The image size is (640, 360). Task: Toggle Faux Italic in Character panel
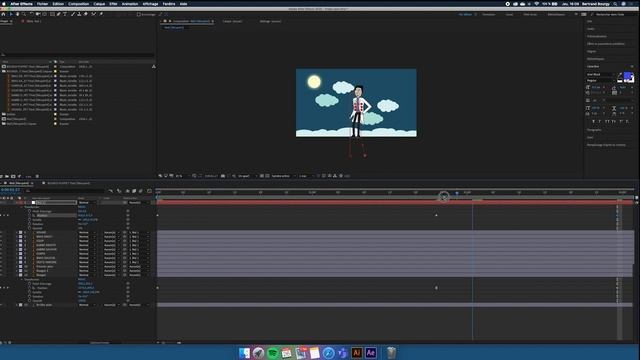pyautogui.click(x=600, y=121)
